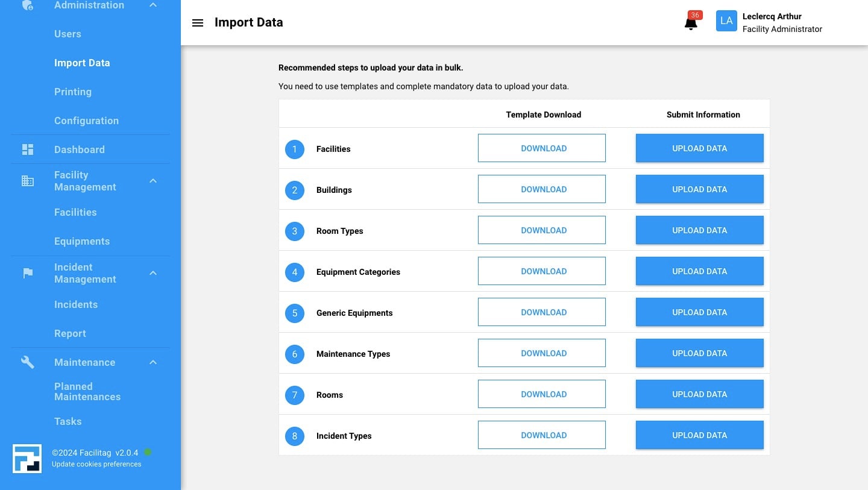Screen dimensions: 868x490
Task: Download the Equipment Categories template
Action: [541, 271]
